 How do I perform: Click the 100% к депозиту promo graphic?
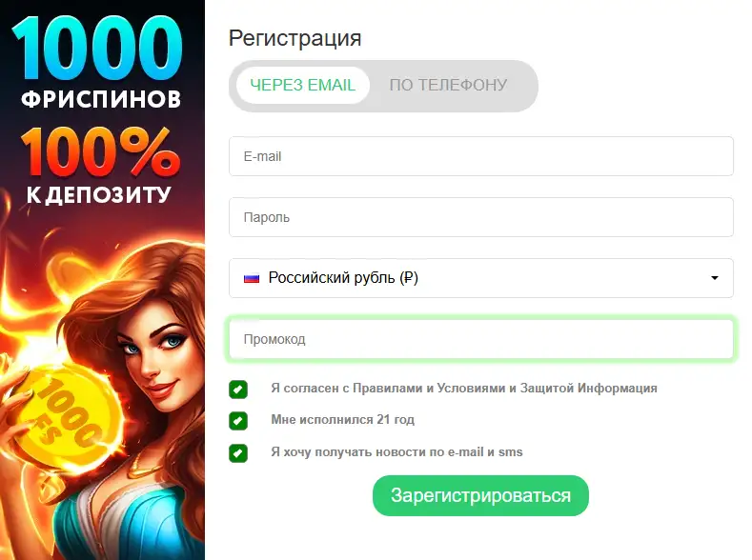(x=100, y=167)
